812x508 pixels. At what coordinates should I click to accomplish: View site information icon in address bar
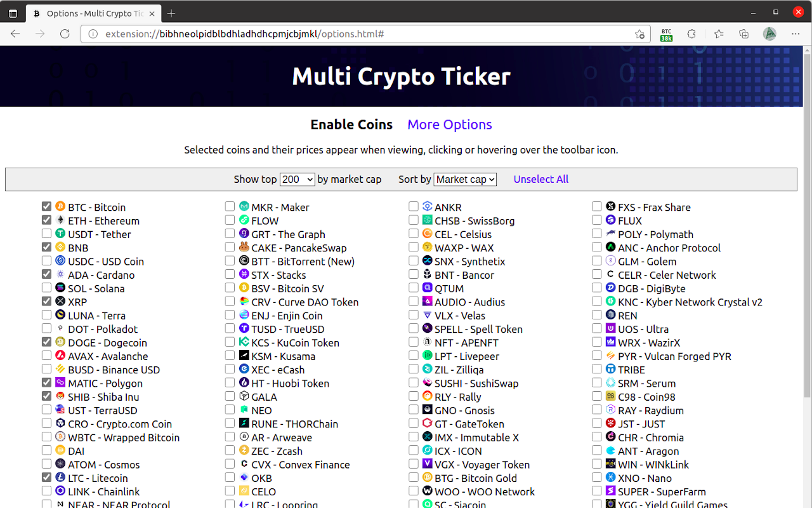tap(93, 34)
